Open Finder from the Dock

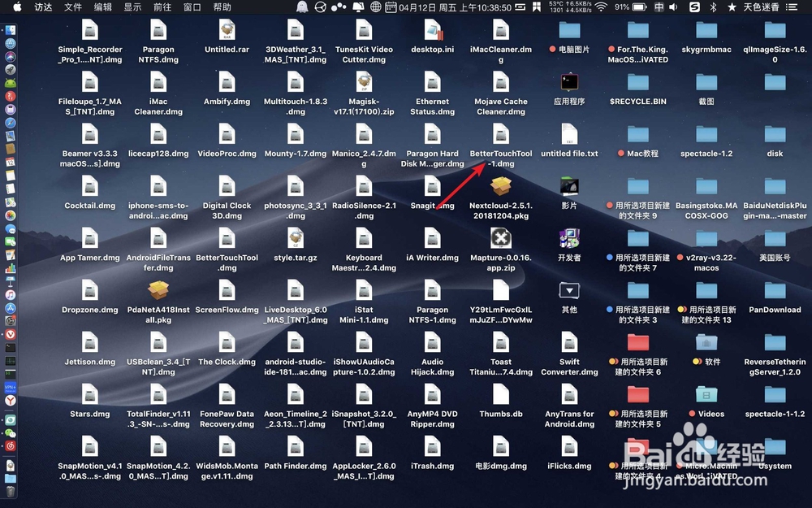tap(11, 30)
